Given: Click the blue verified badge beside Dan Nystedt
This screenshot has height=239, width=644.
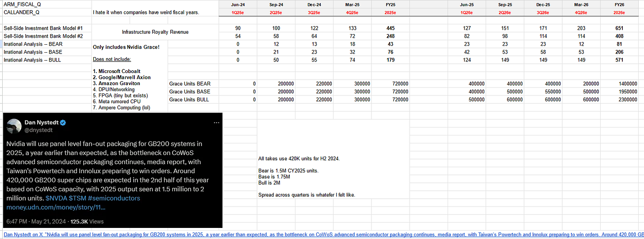Looking at the screenshot, I should coord(63,122).
